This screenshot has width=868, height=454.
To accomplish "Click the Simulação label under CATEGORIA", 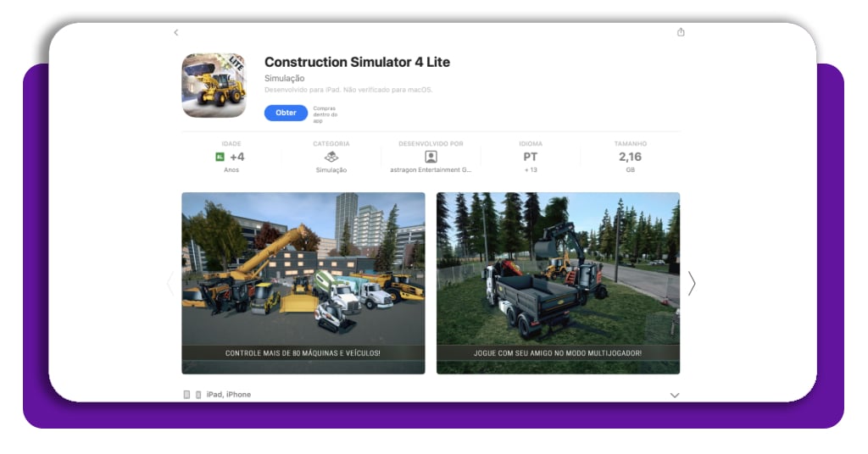I will tap(331, 170).
